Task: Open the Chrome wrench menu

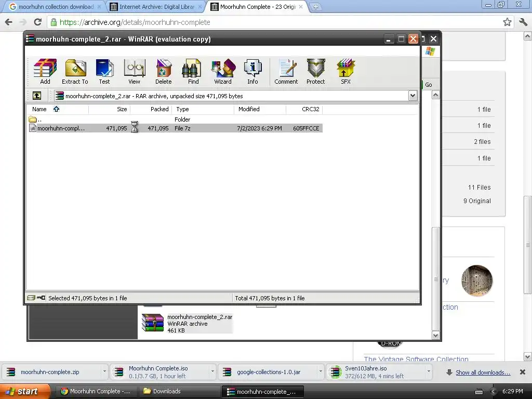Action: [523, 22]
